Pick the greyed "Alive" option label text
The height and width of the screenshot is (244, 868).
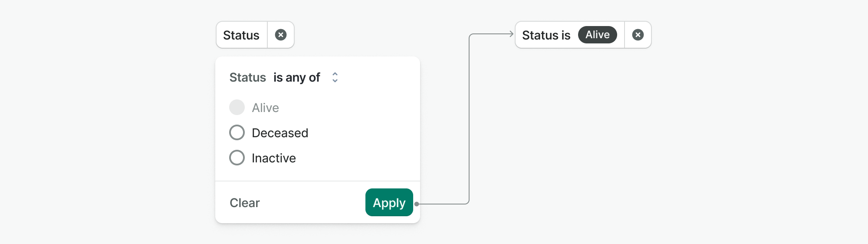click(x=266, y=108)
